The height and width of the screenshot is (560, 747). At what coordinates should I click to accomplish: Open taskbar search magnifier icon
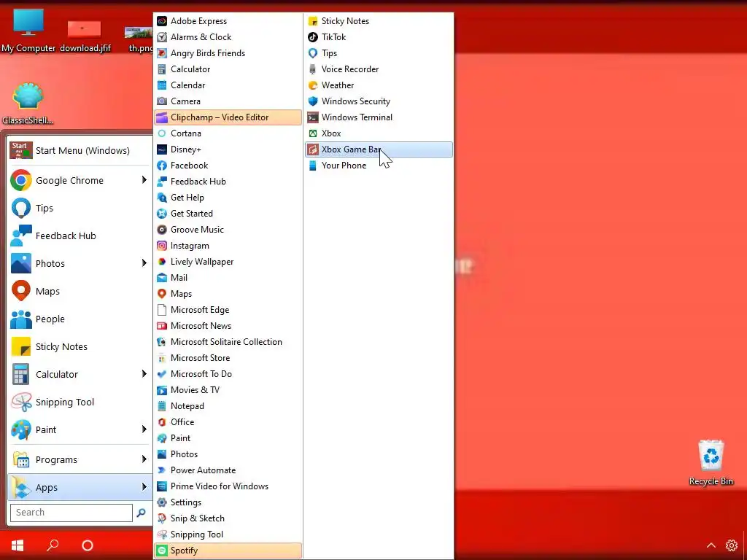coord(53,545)
